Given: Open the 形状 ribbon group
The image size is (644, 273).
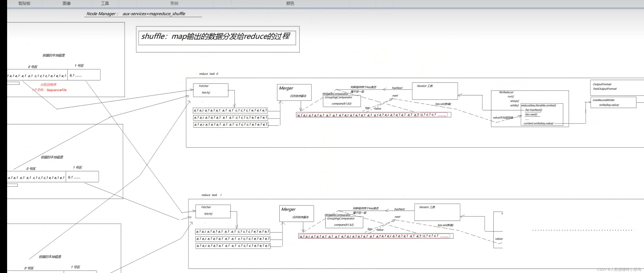Looking at the screenshot, I should pyautogui.click(x=174, y=3).
